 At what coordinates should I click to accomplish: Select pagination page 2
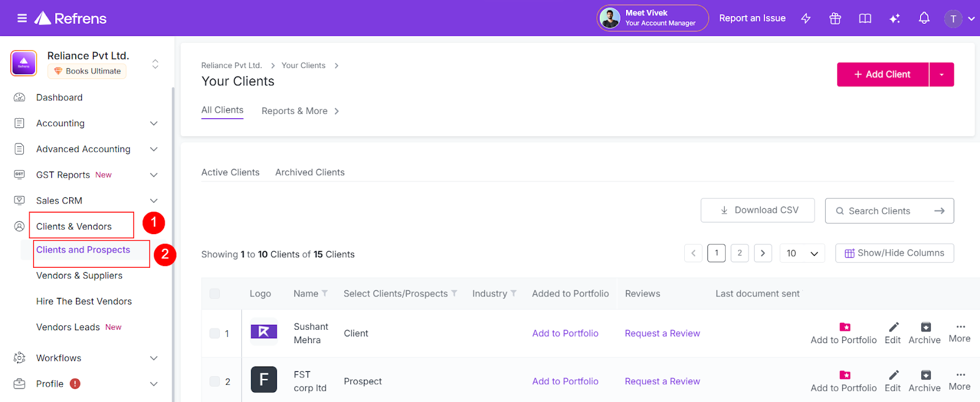click(740, 253)
